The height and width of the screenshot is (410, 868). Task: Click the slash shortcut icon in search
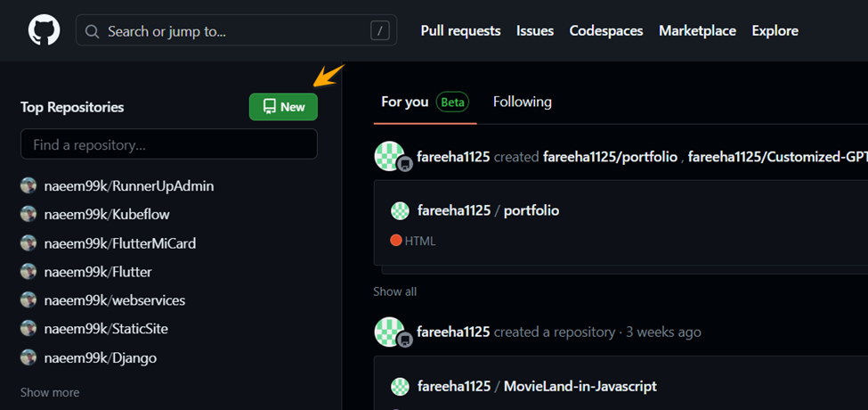(380, 31)
